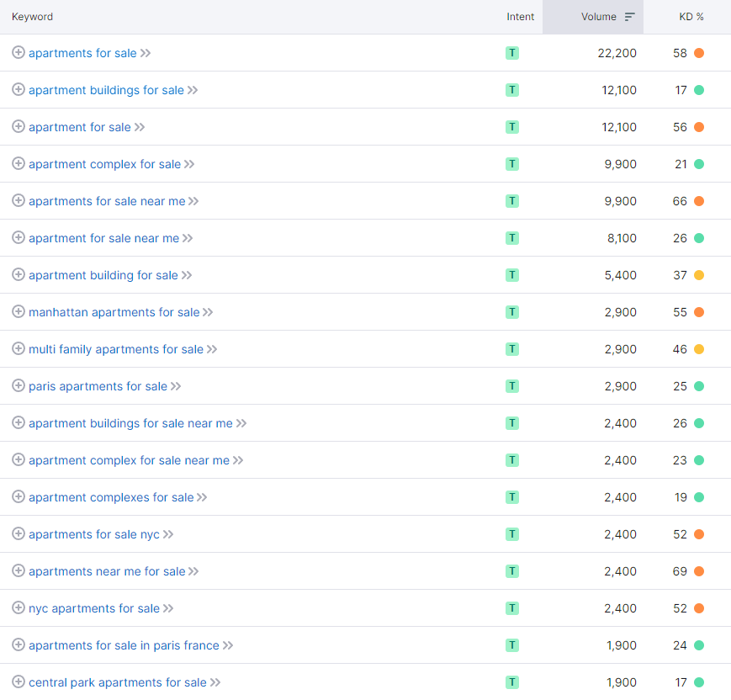Select KD value 69 for 'apartments near me for sale'
The height and width of the screenshot is (700, 731).
pyautogui.click(x=680, y=571)
